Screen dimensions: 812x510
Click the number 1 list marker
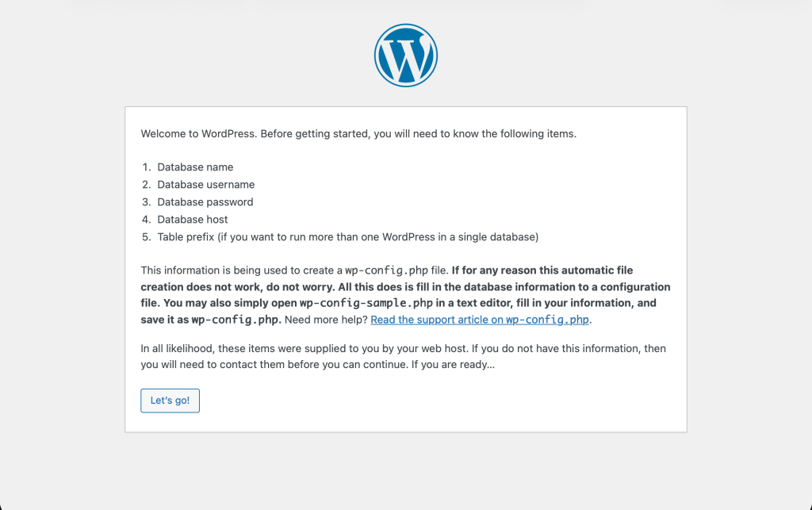tap(146, 167)
